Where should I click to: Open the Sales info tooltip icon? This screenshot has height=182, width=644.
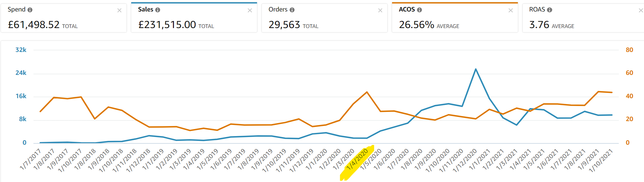click(x=158, y=10)
